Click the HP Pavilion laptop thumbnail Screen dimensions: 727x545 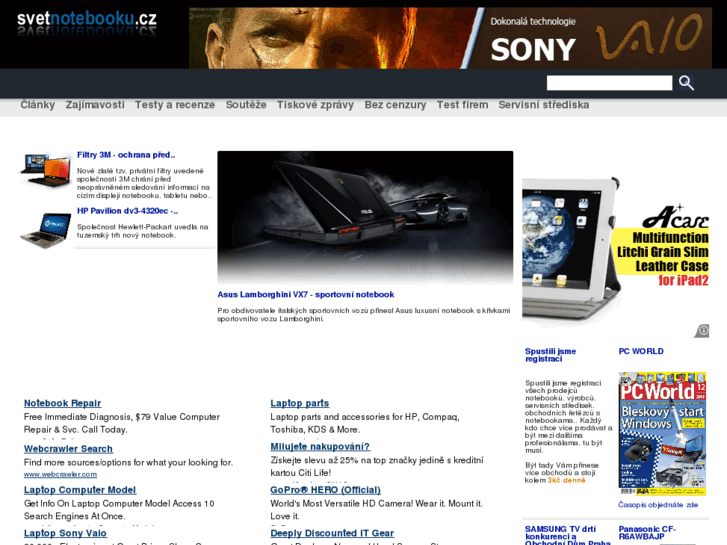(46, 230)
